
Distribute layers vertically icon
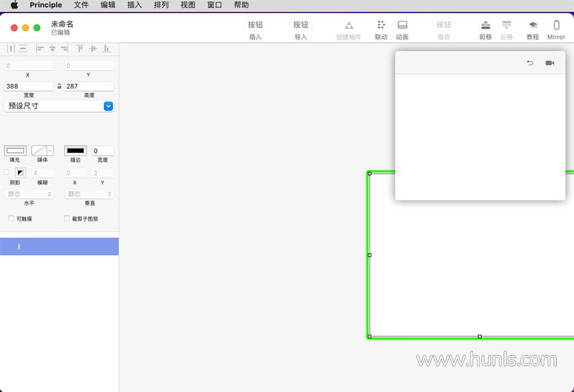click(23, 48)
